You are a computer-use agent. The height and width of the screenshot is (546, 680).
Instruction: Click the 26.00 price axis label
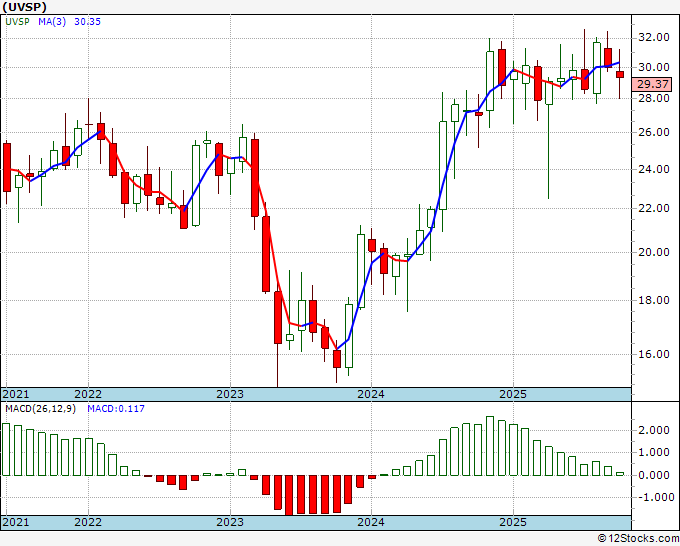pos(654,132)
